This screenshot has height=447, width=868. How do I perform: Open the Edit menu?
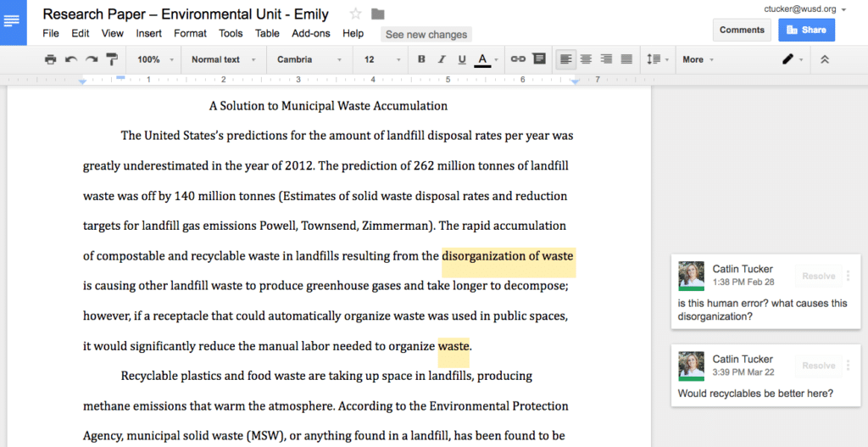pyautogui.click(x=81, y=33)
